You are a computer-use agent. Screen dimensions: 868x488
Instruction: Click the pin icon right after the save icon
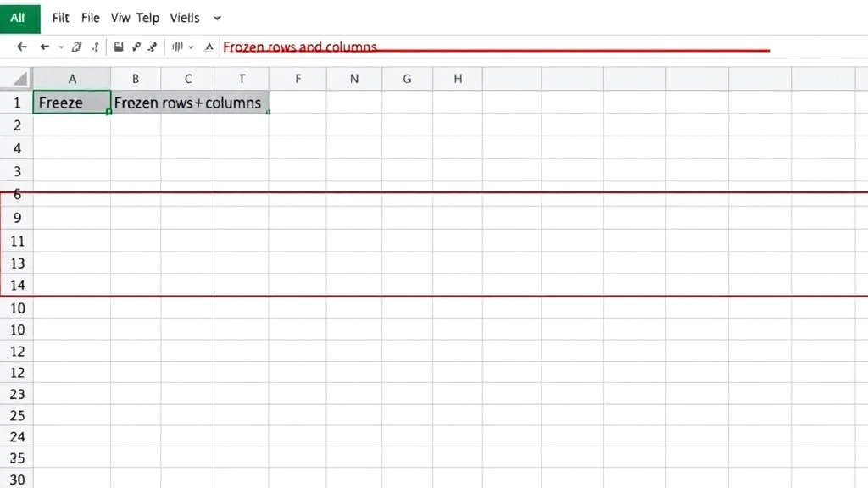point(136,47)
